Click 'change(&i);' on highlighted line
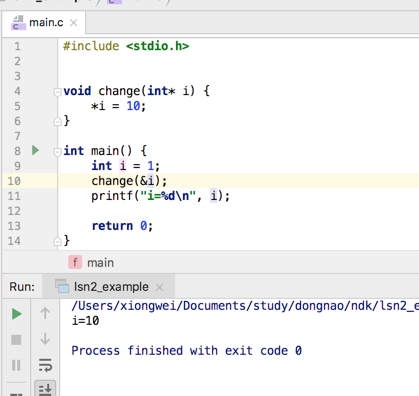The width and height of the screenshot is (419, 396). point(129,181)
